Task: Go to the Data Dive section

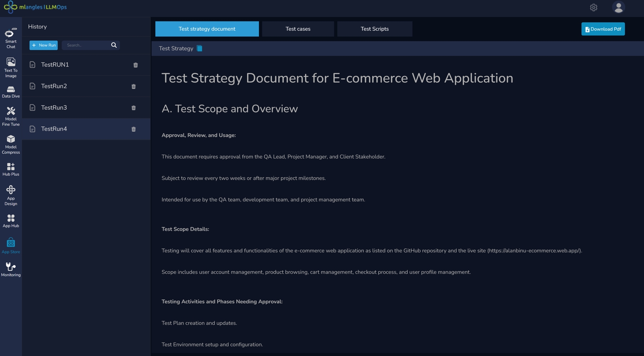Action: [x=11, y=92]
